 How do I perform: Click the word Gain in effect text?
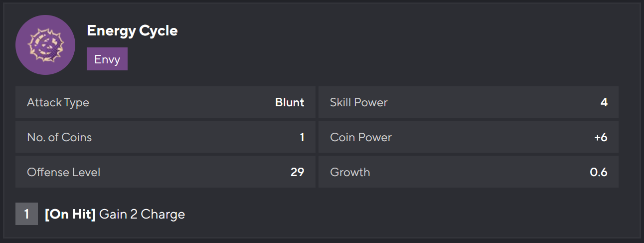point(111,215)
